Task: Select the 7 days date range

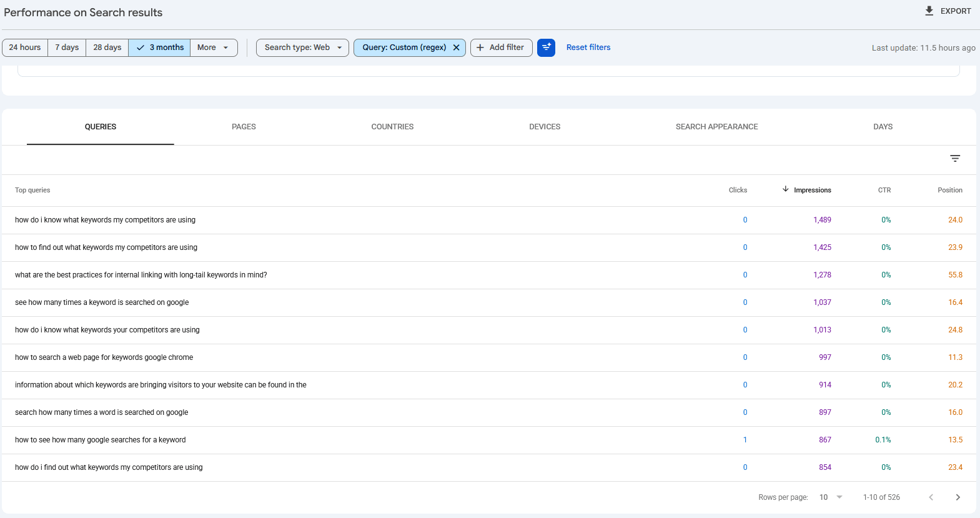Action: click(67, 47)
